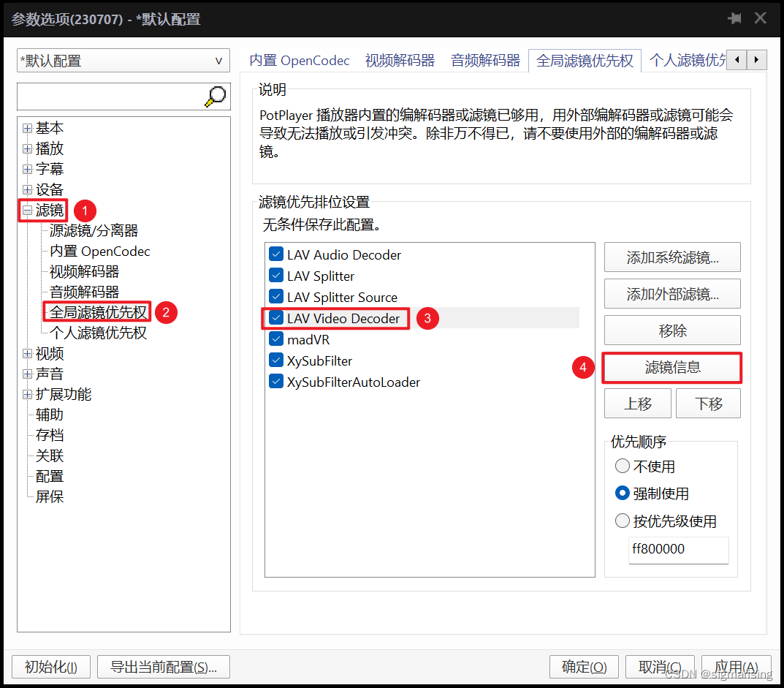The image size is (784, 688).
Task: Open the 关联 settings page
Action: pos(50,455)
